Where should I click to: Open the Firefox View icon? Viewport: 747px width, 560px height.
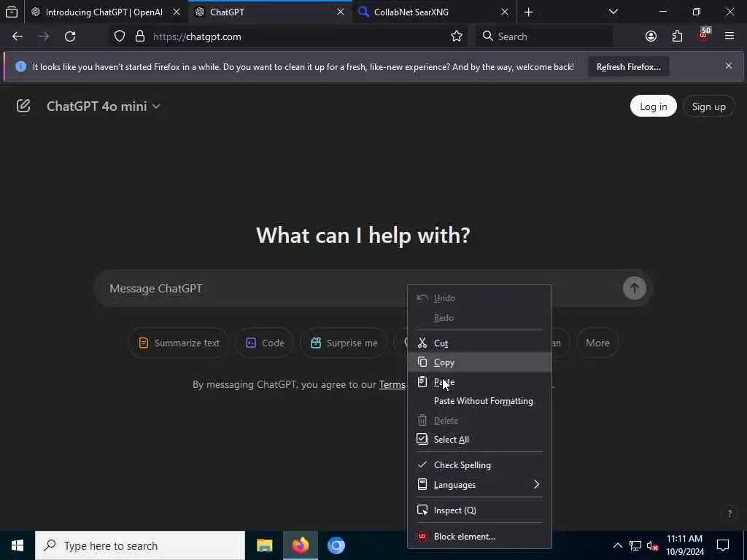click(12, 12)
